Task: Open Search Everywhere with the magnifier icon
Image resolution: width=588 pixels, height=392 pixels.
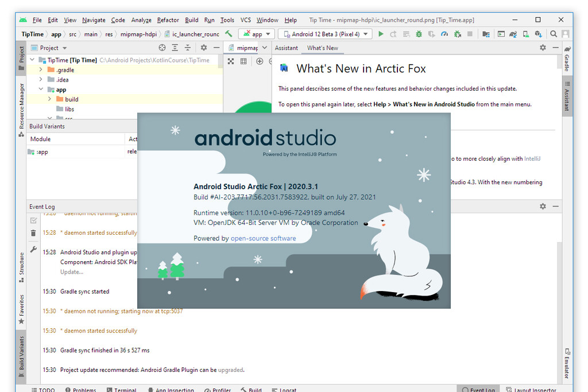Action: click(x=553, y=34)
